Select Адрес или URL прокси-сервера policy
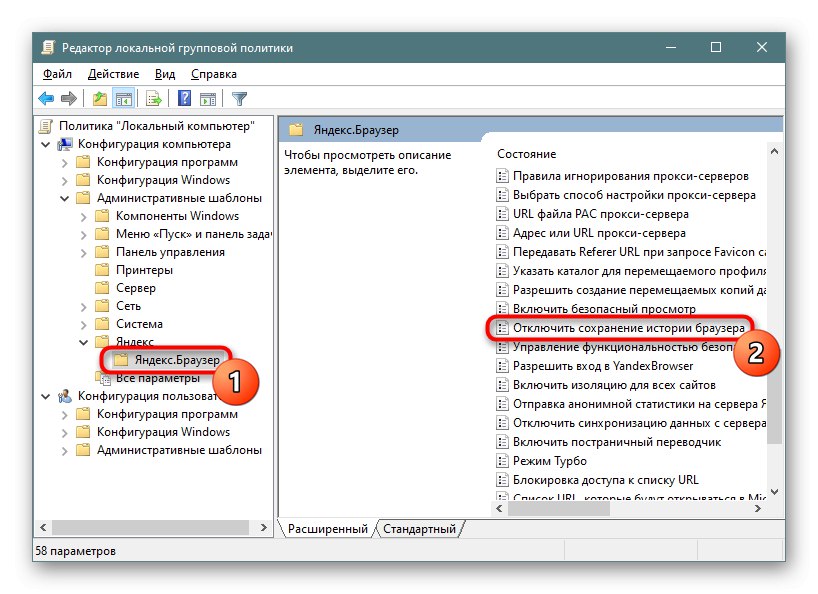 point(599,233)
